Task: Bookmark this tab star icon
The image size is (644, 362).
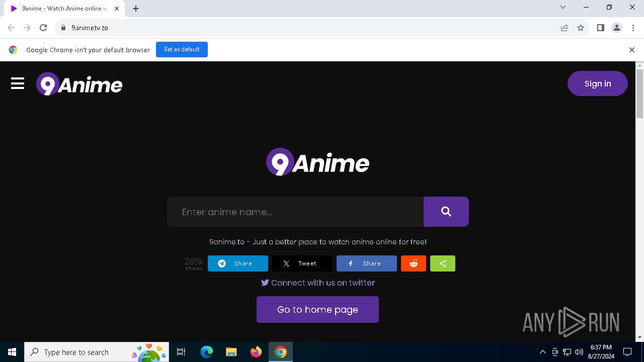Action: pyautogui.click(x=581, y=28)
